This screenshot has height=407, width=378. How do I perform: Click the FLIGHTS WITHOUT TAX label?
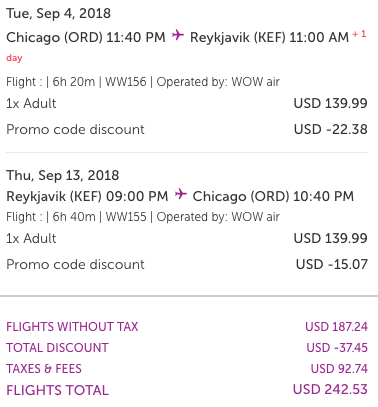point(72,327)
